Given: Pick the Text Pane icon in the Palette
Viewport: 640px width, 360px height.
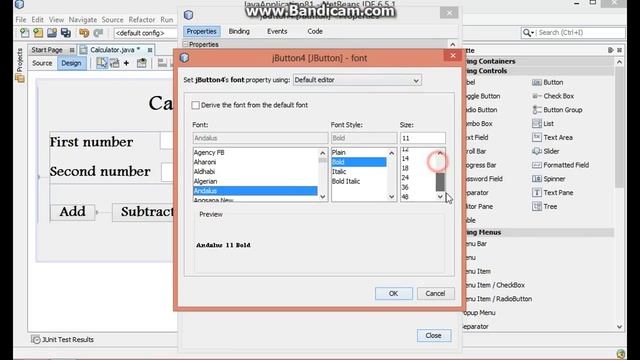Looking at the screenshot, I should click(537, 193).
